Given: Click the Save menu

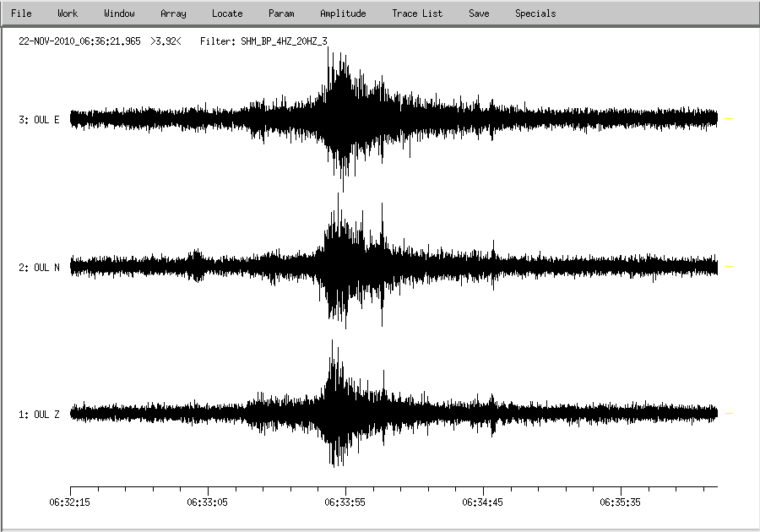Looking at the screenshot, I should pyautogui.click(x=479, y=14).
